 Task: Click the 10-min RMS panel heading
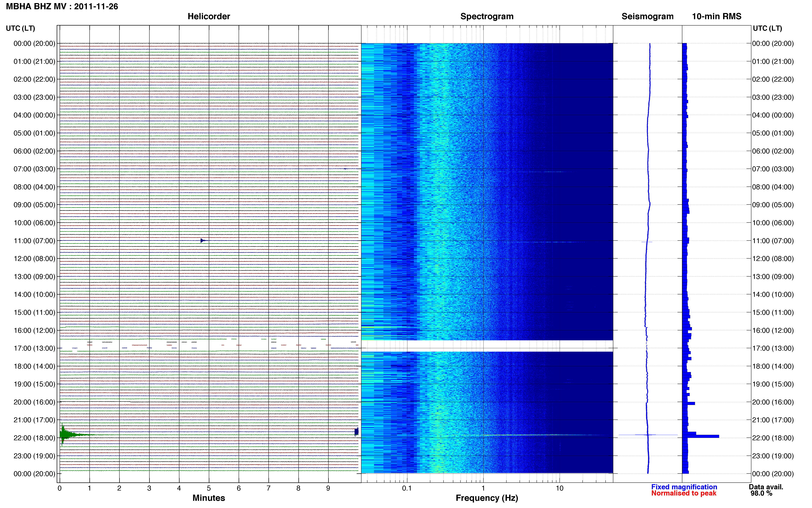(x=717, y=16)
